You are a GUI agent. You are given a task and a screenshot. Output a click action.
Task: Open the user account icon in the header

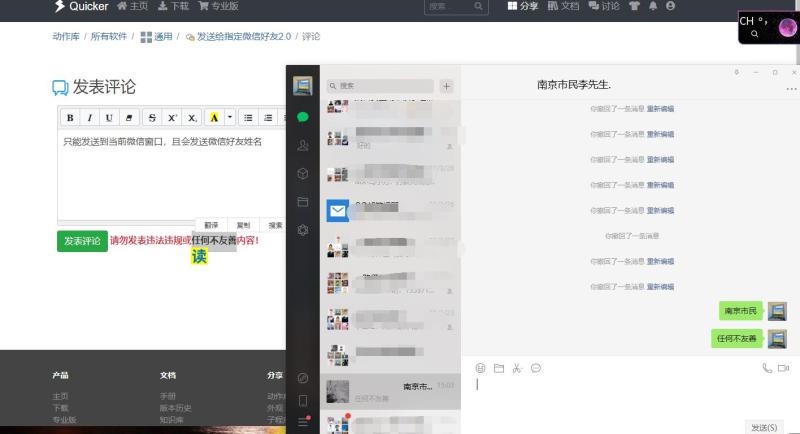click(x=670, y=6)
